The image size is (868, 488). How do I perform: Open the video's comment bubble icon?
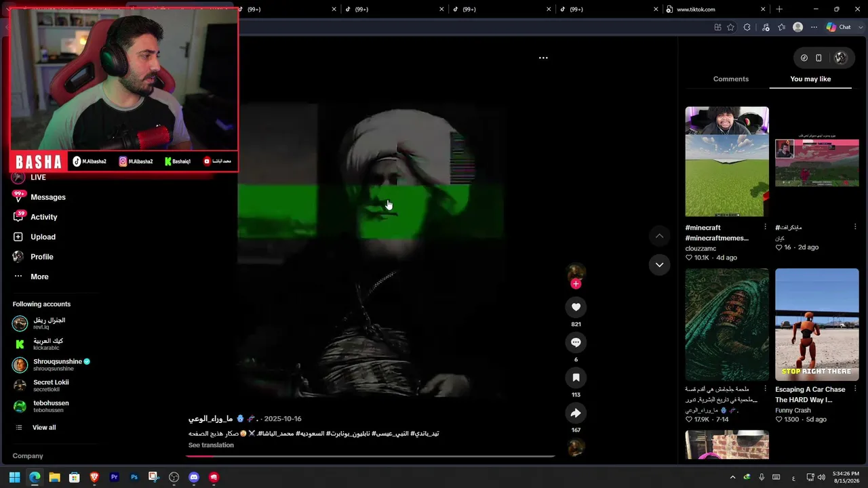tap(576, 342)
